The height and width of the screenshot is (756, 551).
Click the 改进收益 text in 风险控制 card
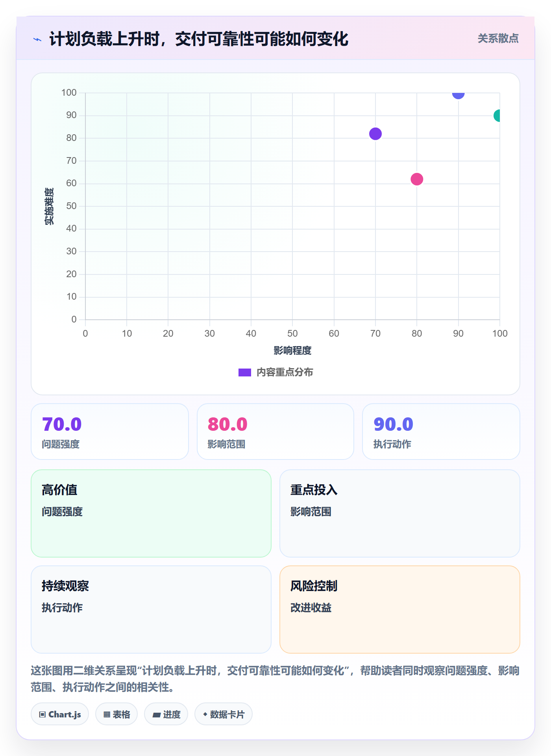click(311, 608)
